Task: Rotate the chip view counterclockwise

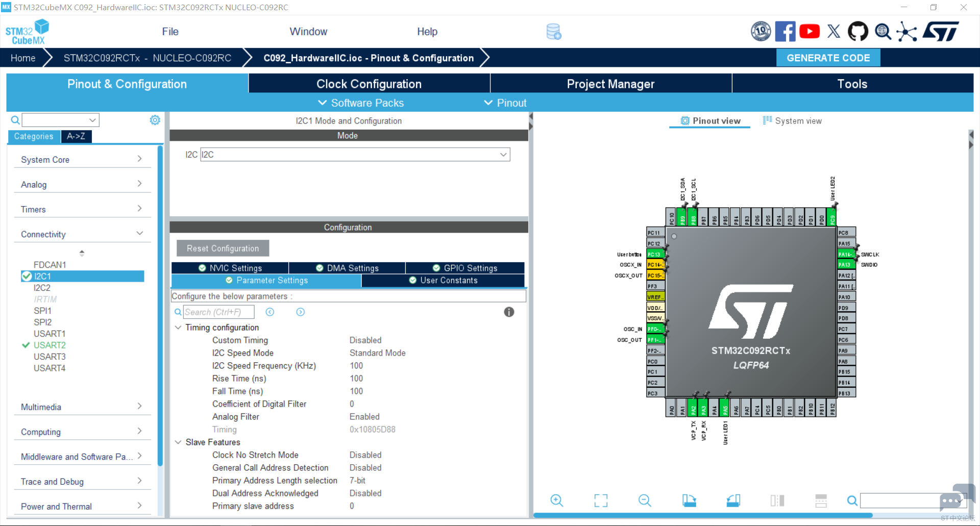Action: [733, 500]
